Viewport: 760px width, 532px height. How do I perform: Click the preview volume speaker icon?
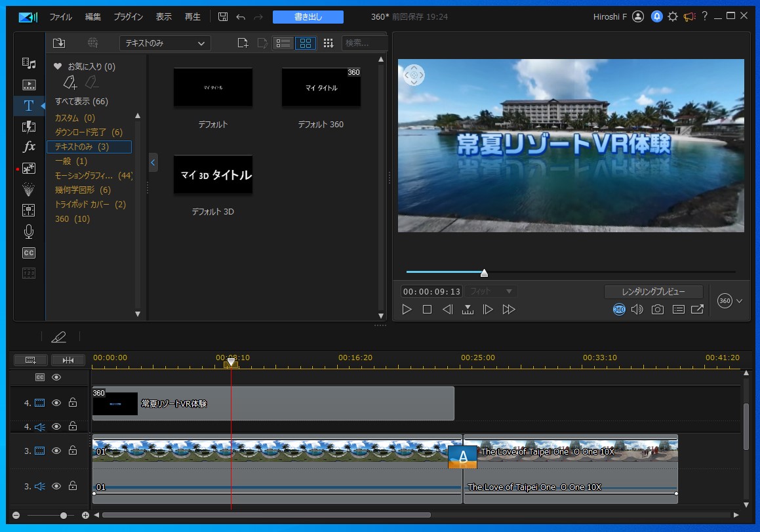tap(637, 310)
